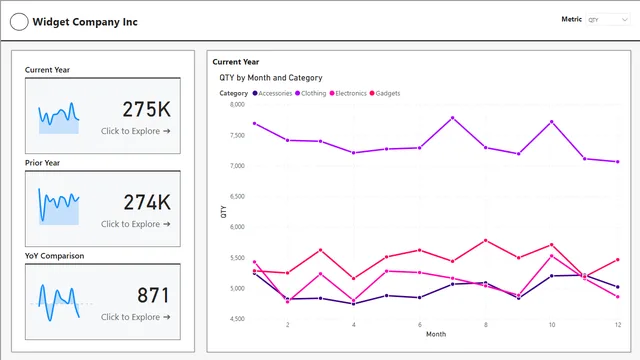Image resolution: width=640 pixels, height=360 pixels.
Task: Click the QTY vertical axis title
Action: tap(223, 211)
